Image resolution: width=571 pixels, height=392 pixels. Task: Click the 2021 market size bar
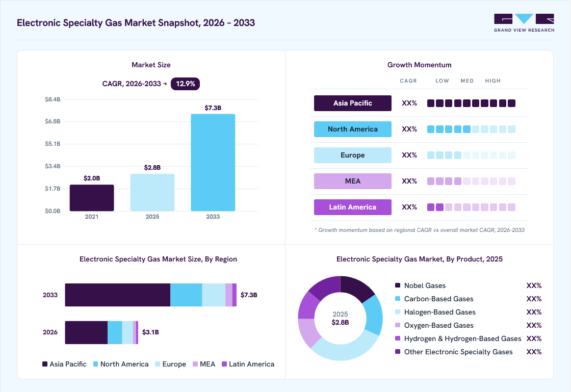92,198
